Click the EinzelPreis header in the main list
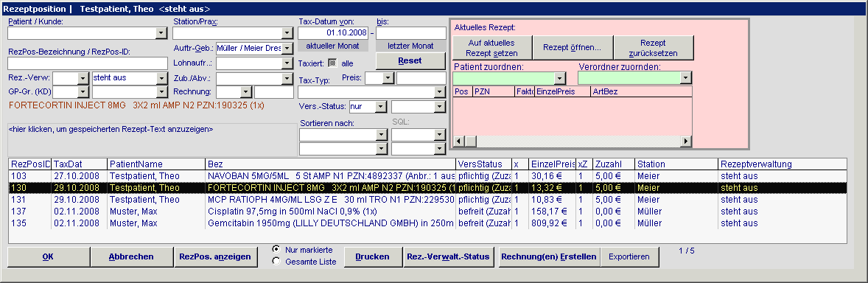 coord(552,164)
